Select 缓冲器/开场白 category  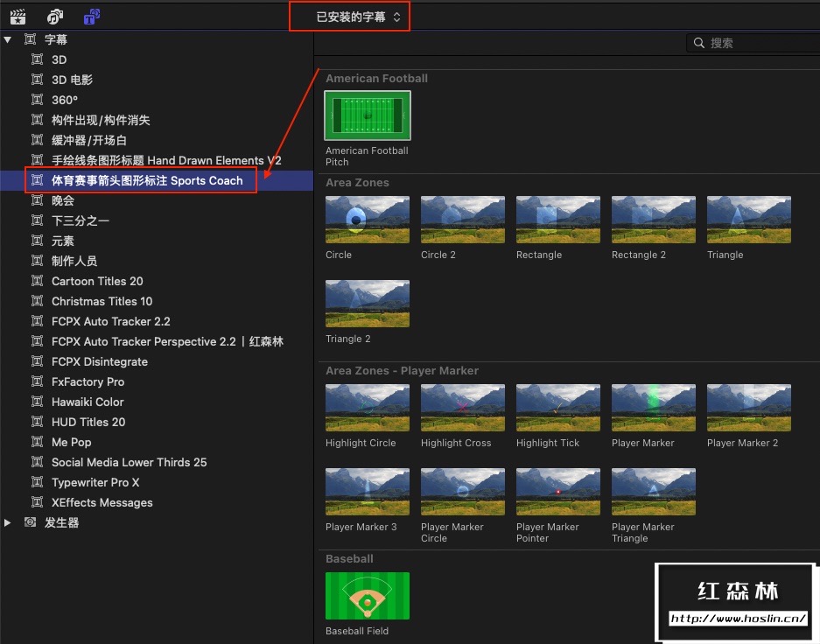(89, 140)
